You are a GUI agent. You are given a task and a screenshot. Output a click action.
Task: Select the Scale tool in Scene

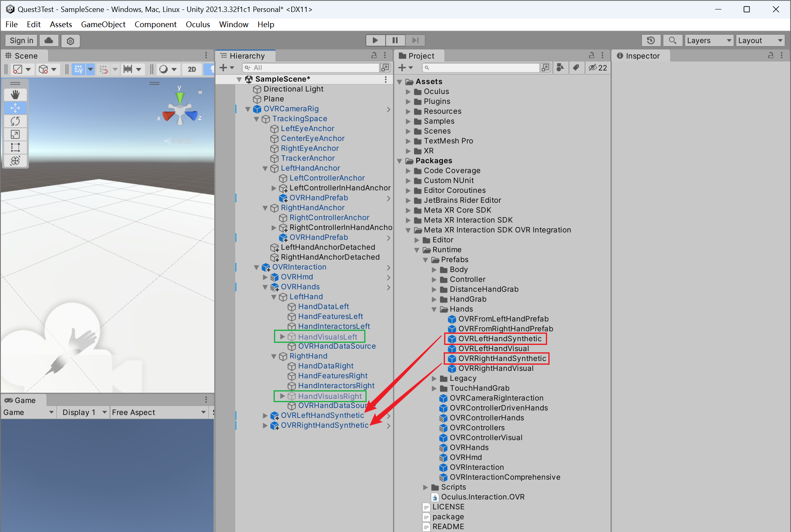click(x=15, y=134)
